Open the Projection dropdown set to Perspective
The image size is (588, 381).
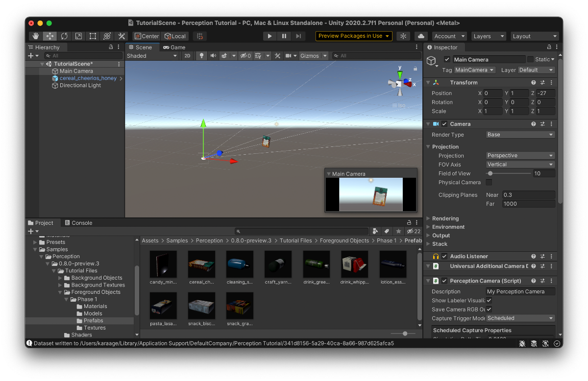[x=520, y=156]
